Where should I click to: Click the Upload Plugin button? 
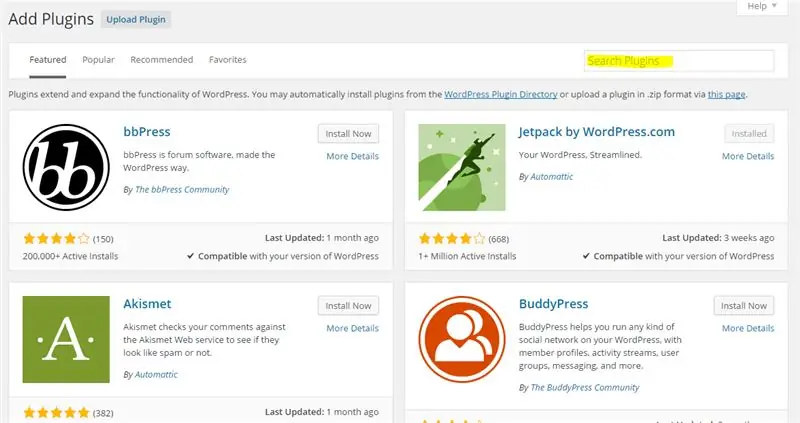[x=136, y=19]
